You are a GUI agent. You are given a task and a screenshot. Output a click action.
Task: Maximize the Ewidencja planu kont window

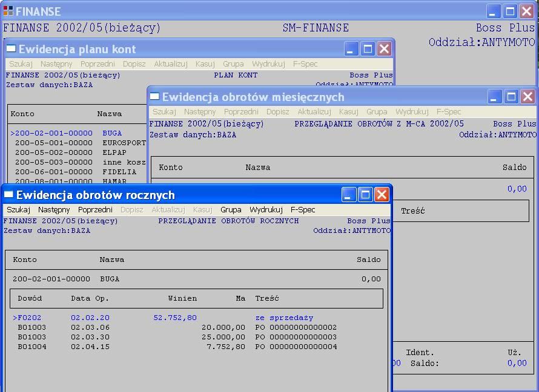[368, 49]
